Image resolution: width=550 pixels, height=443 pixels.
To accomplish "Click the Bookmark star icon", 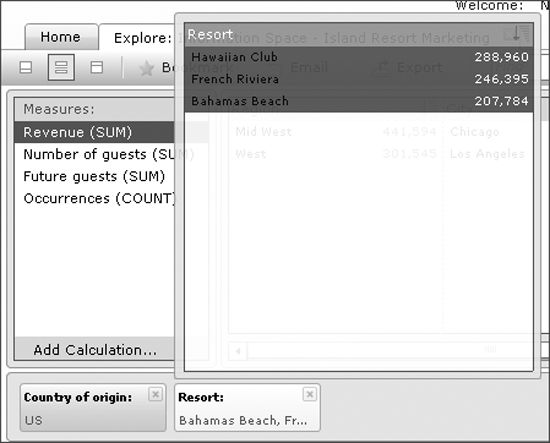I will coord(147,68).
